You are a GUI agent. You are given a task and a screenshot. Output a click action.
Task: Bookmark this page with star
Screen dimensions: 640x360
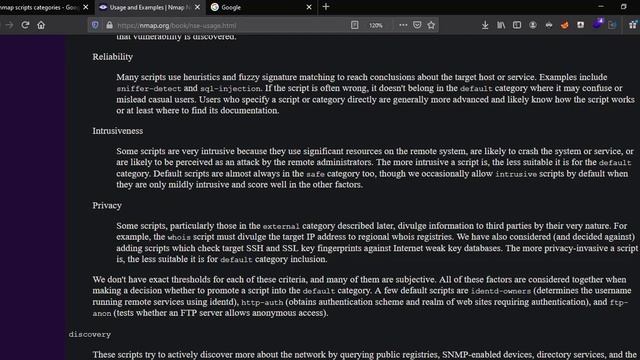click(x=431, y=25)
